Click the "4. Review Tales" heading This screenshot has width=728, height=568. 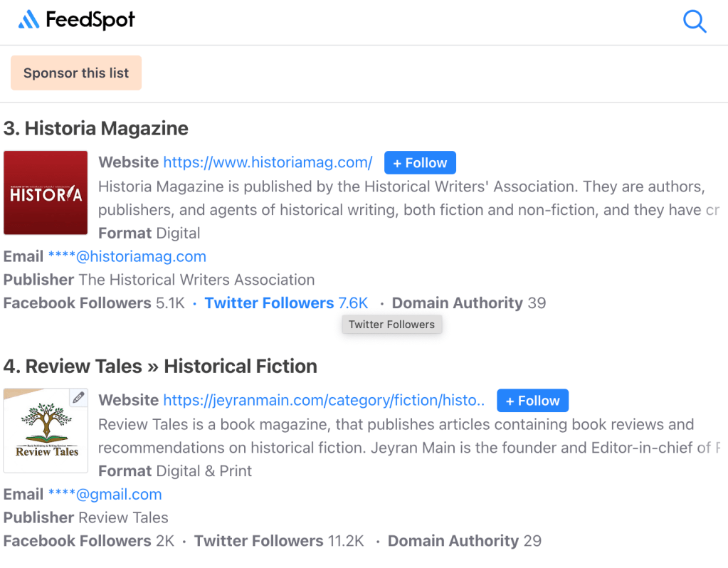(x=160, y=367)
